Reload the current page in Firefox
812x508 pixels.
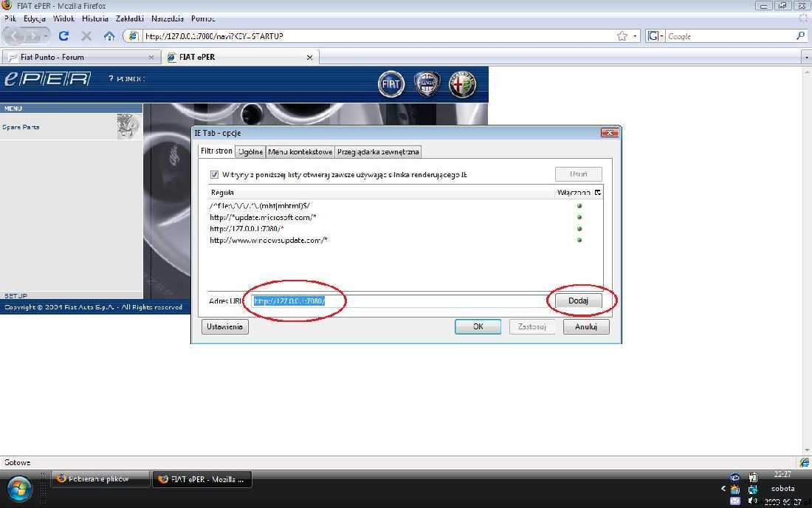pos(63,35)
